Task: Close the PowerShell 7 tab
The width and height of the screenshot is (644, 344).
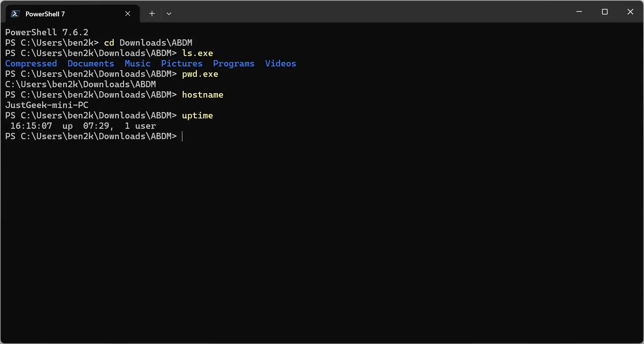Action: point(127,14)
